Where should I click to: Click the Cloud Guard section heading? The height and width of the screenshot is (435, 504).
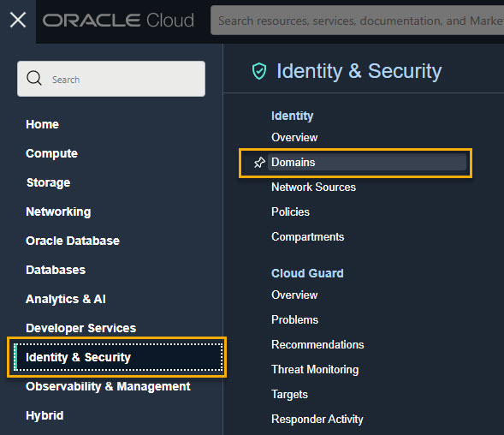pyautogui.click(x=307, y=273)
